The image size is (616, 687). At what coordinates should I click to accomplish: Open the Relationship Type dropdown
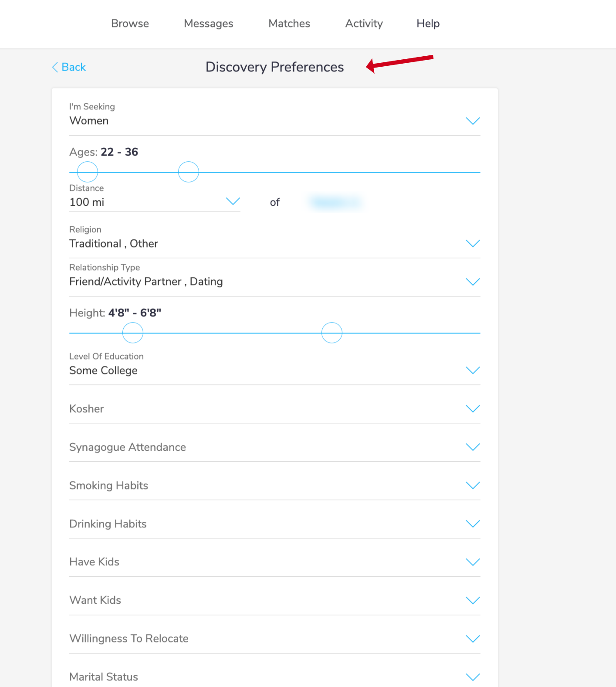pos(473,282)
